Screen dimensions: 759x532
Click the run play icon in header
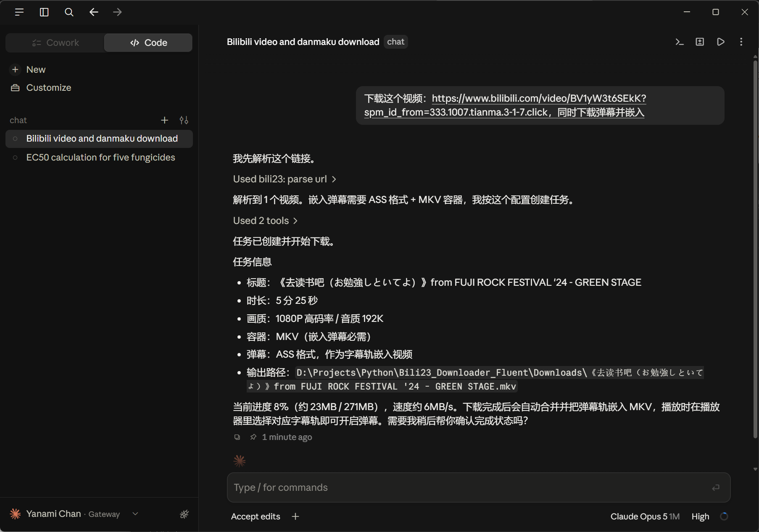coord(720,42)
